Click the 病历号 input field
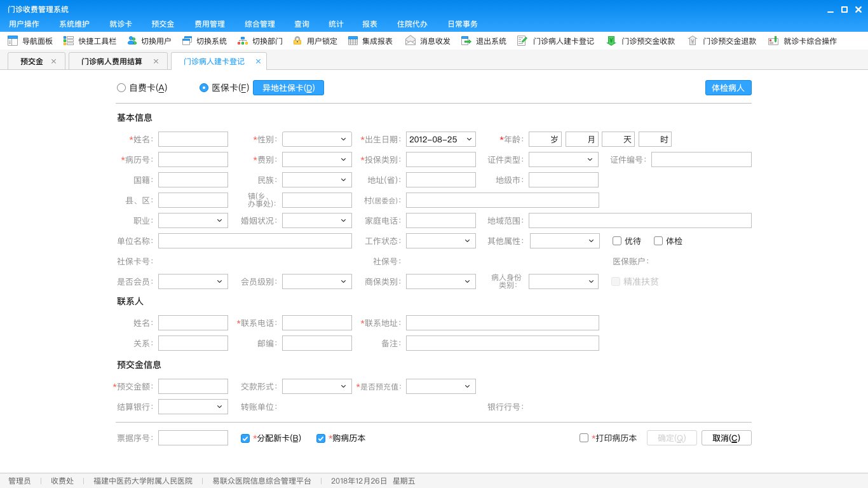 point(193,159)
